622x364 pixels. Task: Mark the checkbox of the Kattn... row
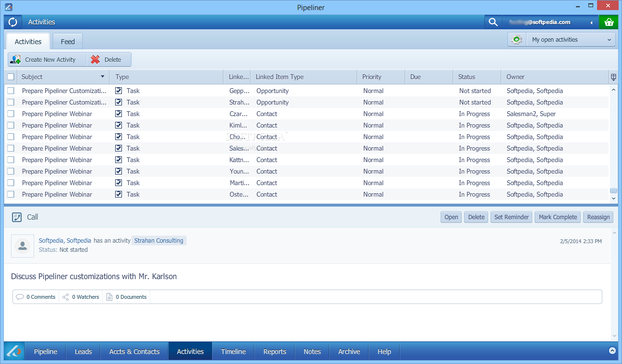(x=11, y=160)
